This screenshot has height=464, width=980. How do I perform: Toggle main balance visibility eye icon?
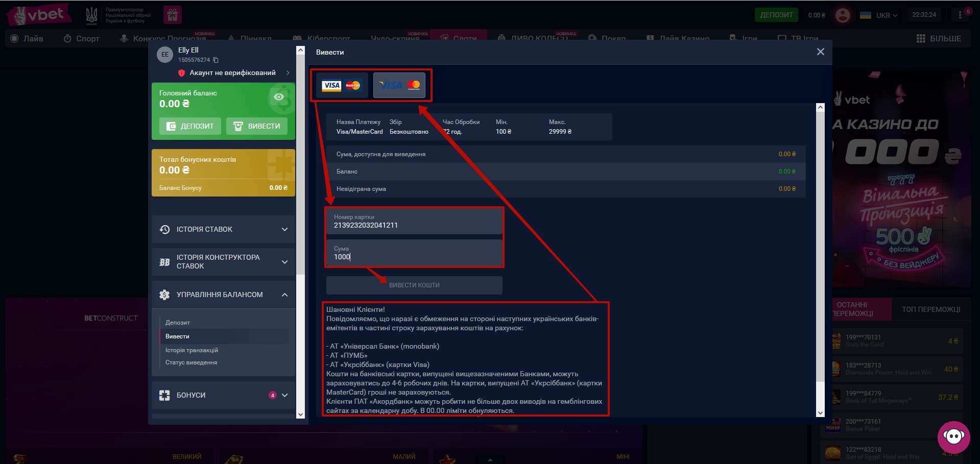pyautogui.click(x=279, y=97)
